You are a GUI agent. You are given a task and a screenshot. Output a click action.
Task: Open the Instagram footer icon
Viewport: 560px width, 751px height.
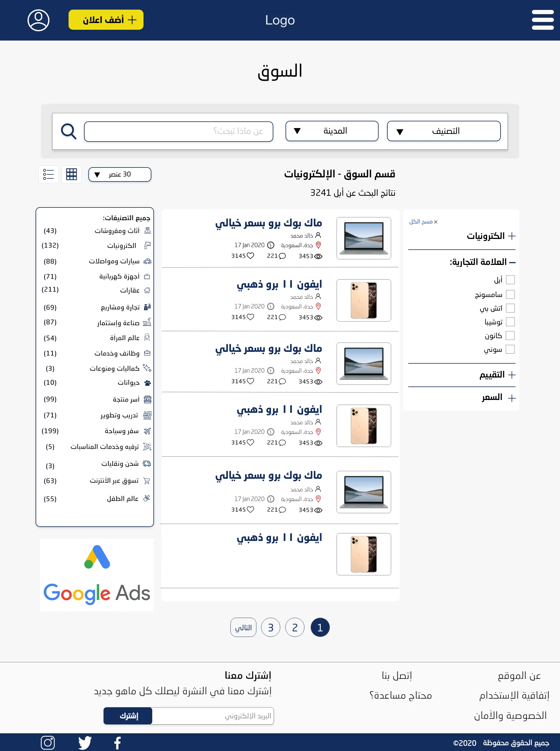click(x=48, y=743)
